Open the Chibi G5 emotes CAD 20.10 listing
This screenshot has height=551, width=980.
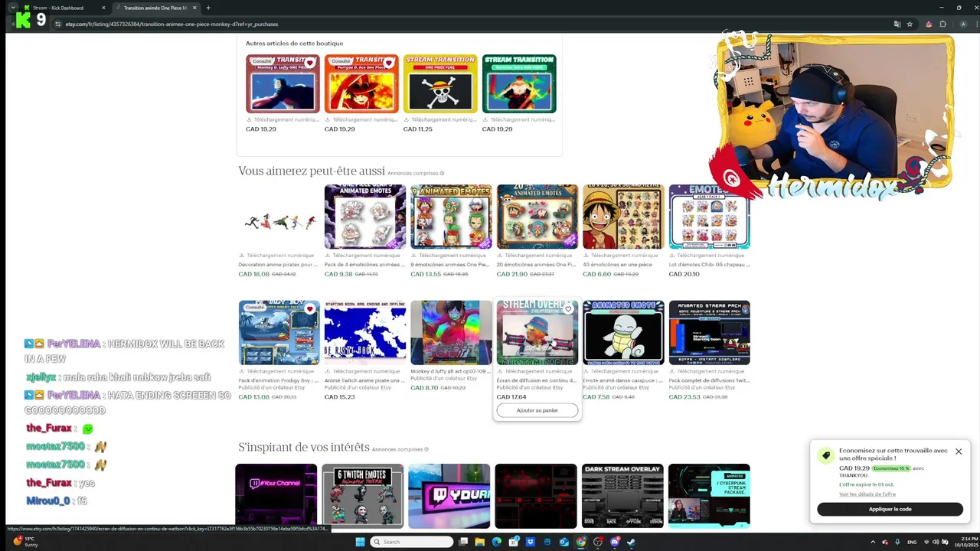(710, 217)
